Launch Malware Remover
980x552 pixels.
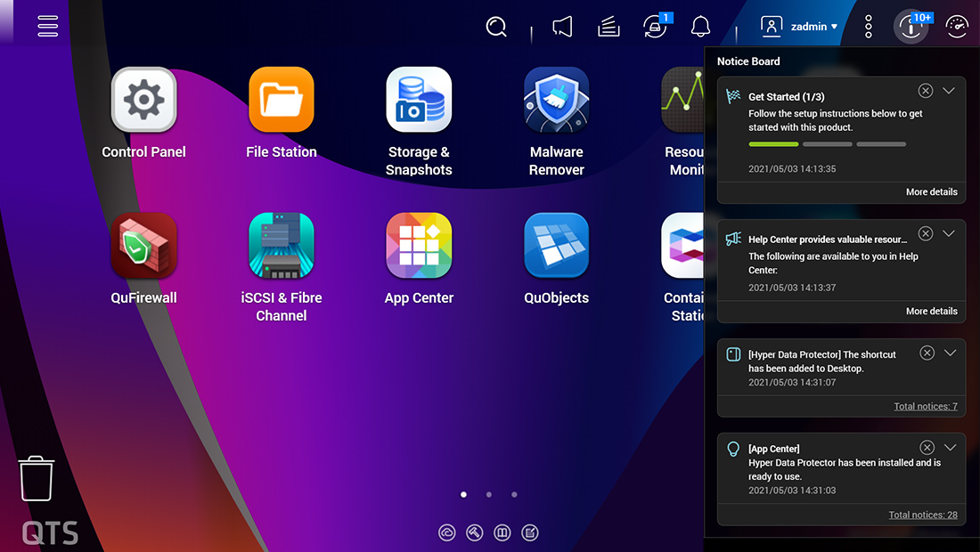(556, 100)
